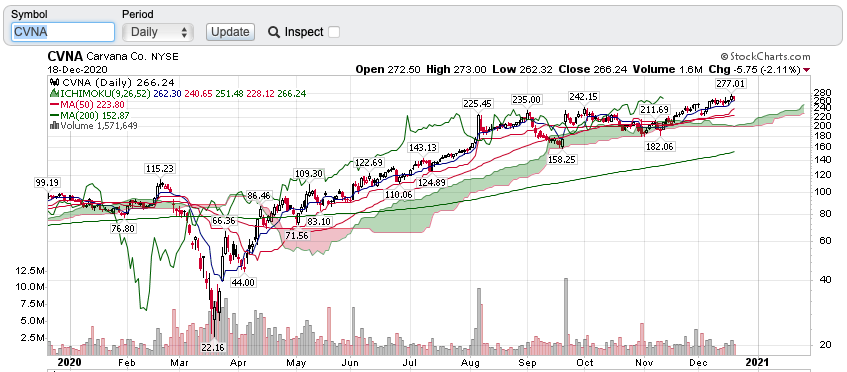Click the 110.06 price label
Image resolution: width=847 pixels, height=372 pixels.
pyautogui.click(x=398, y=194)
